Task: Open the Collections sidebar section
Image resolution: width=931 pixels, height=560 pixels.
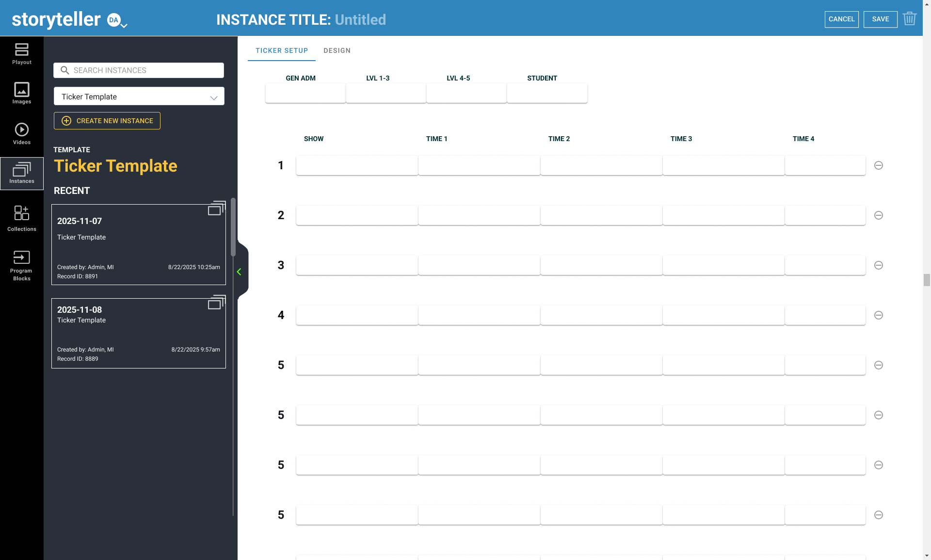Action: 21,218
